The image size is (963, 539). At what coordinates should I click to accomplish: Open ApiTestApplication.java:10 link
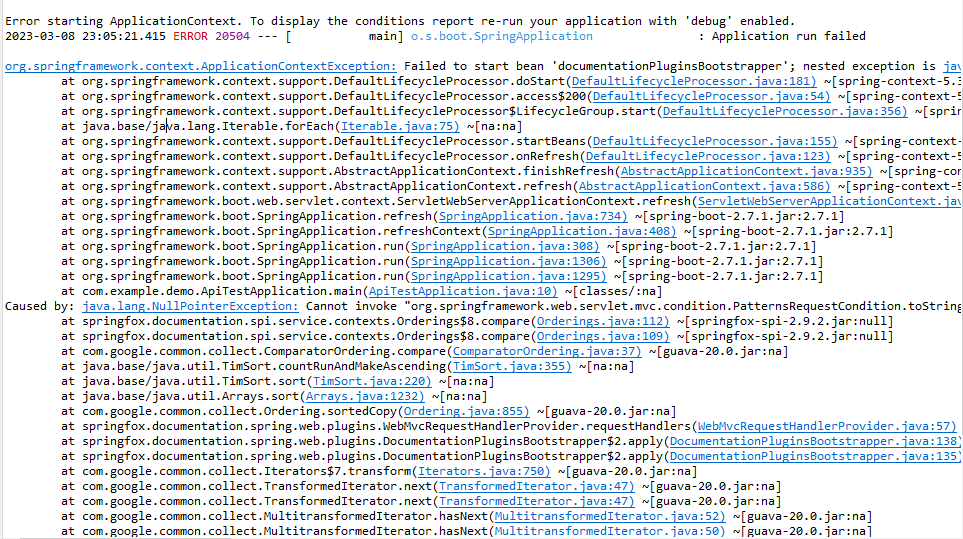tap(463, 292)
